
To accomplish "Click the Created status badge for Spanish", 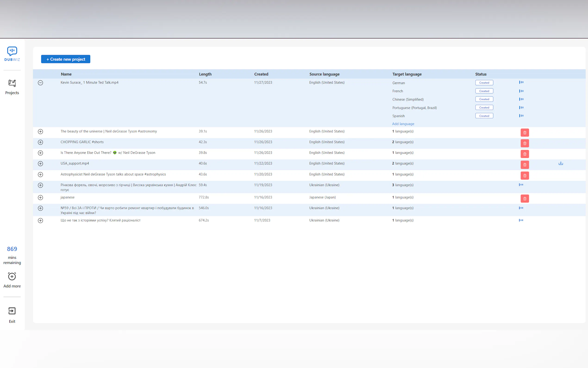I will point(484,116).
